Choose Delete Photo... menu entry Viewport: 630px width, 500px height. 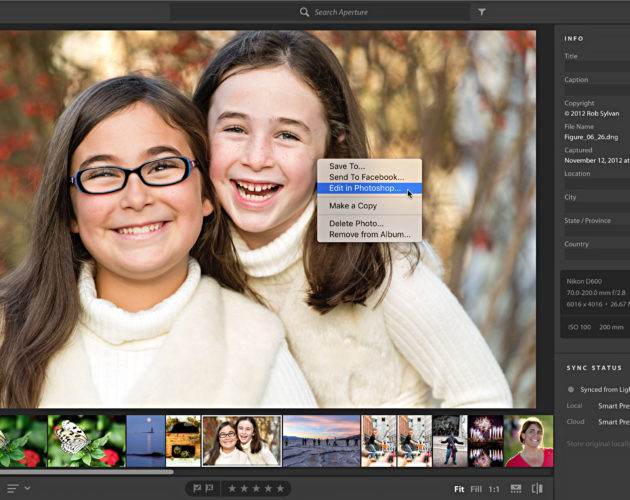370,223
